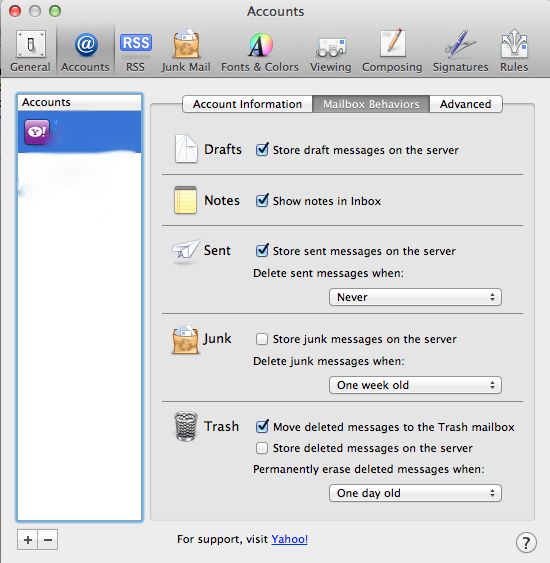
Task: Enable Store deleted messages on the server
Action: [x=262, y=448]
